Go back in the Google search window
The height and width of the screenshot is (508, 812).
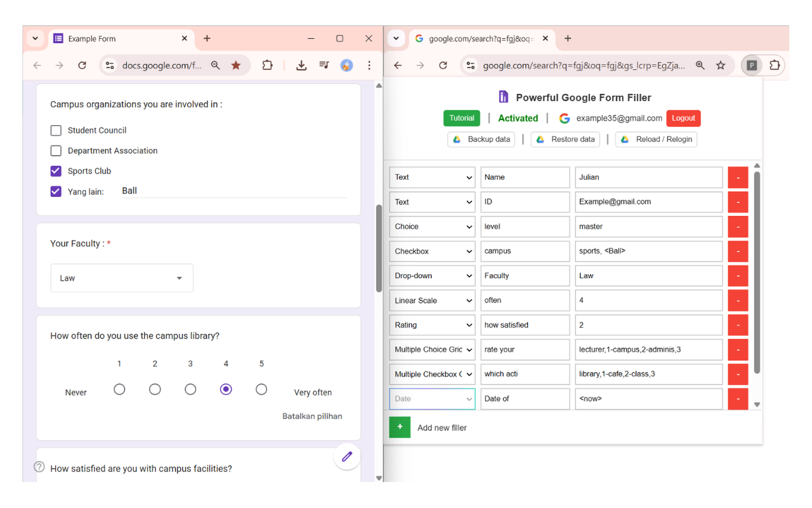pos(398,65)
